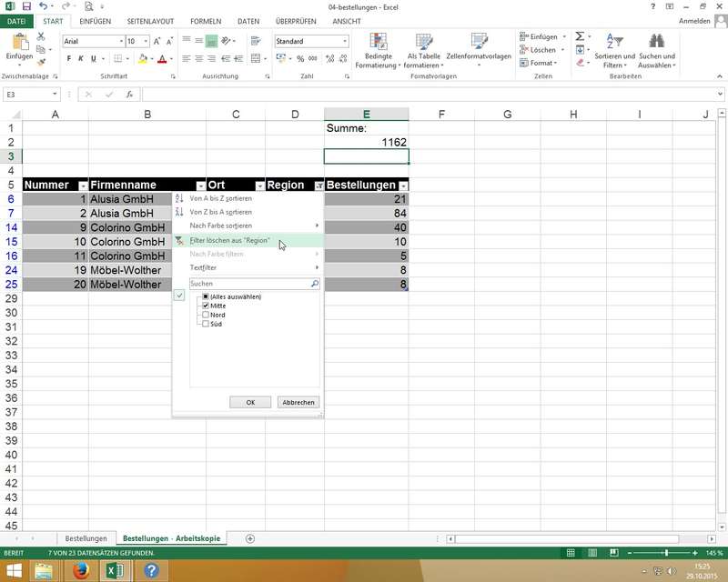Click the Einfügen paste icon in the ribbon
This screenshot has width=728, height=582.
coord(18,43)
